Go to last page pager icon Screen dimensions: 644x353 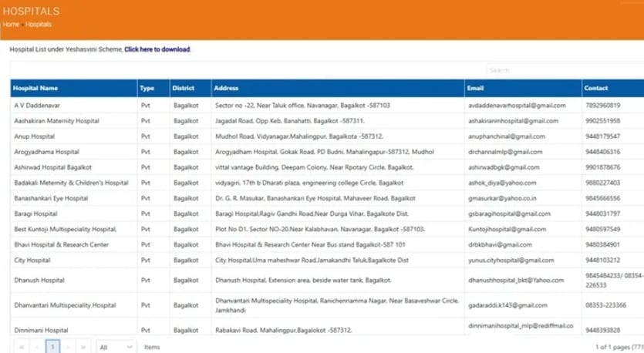[x=83, y=348]
